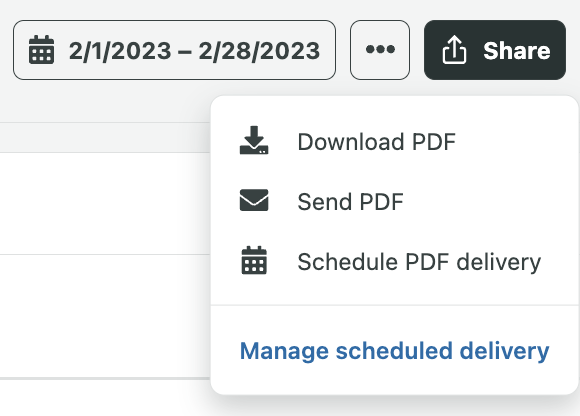
Task: Click the Download PDF tray arrow icon
Action: [x=254, y=141]
